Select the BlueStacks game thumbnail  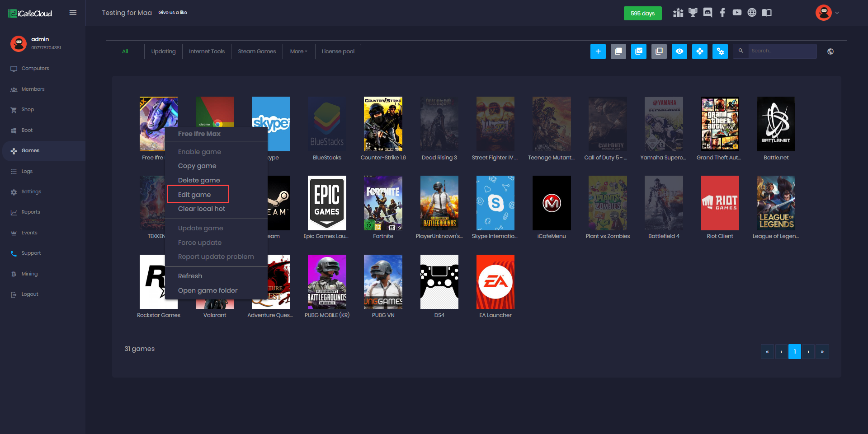[x=327, y=124]
